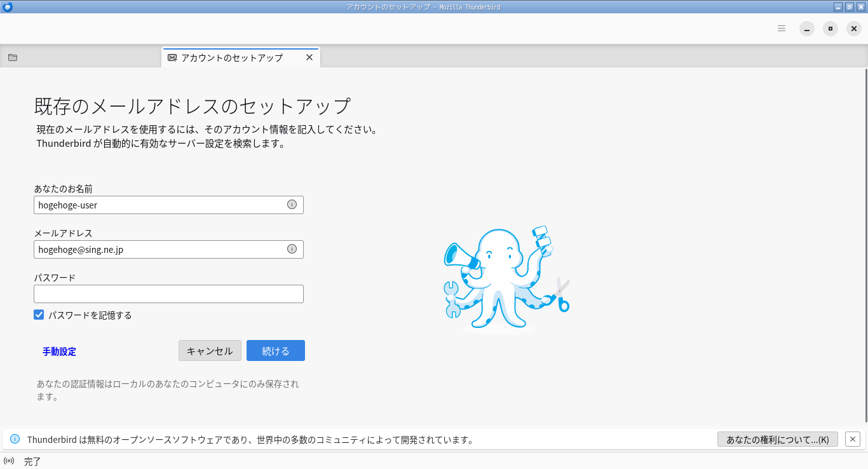868x469 pixels.
Task: Dismiss the Thunderbird open-source notification bar
Action: tap(853, 439)
